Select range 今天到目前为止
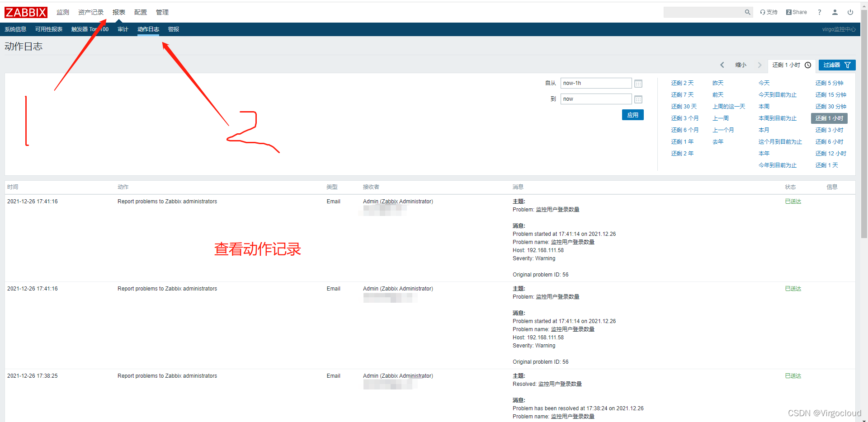Screen dimensions: 868x422 coord(778,95)
